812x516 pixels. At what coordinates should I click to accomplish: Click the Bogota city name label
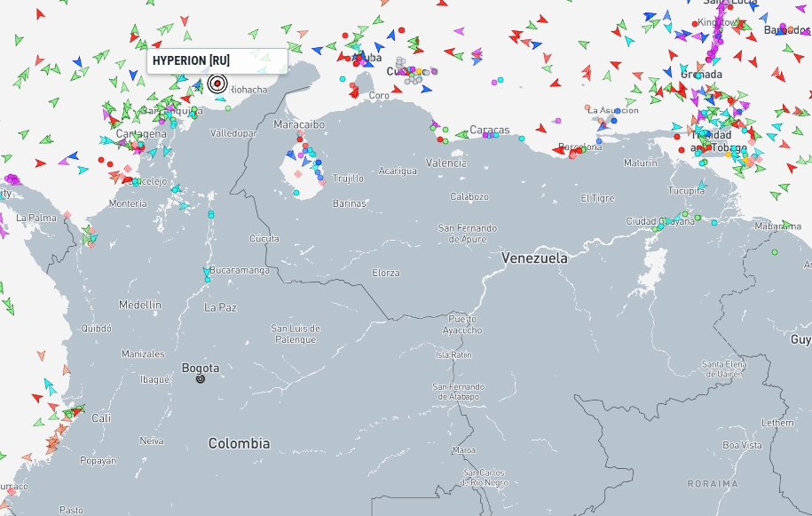coord(201,368)
